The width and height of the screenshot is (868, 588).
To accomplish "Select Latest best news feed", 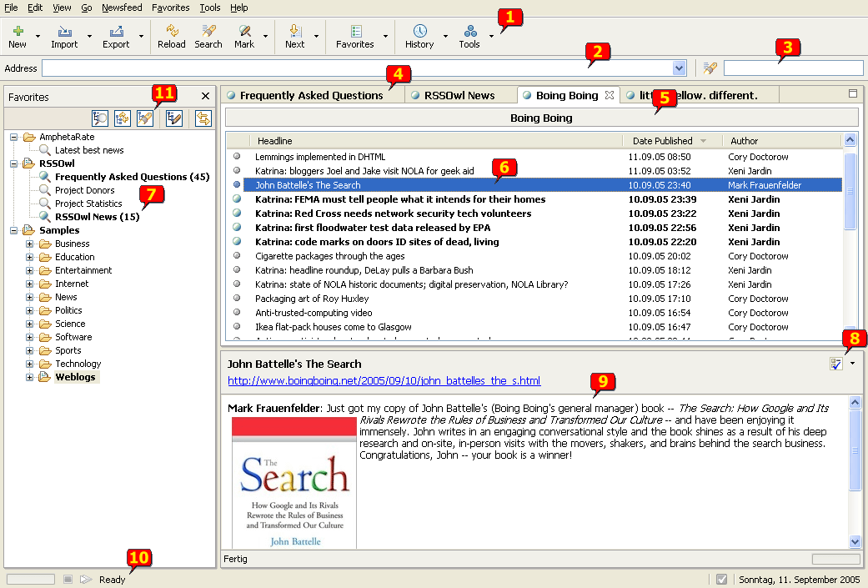I will [x=89, y=150].
